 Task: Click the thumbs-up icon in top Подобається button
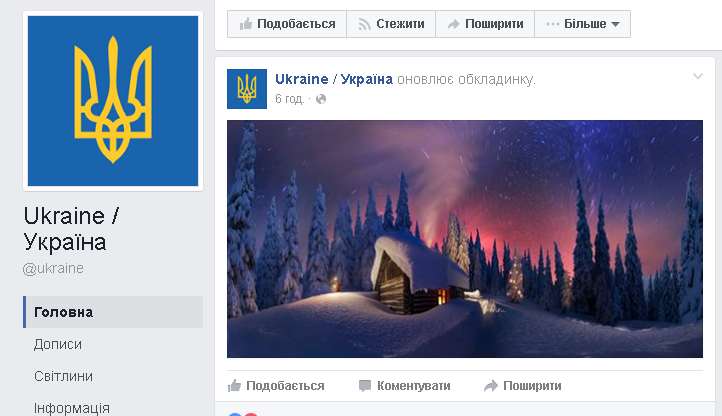pos(246,23)
